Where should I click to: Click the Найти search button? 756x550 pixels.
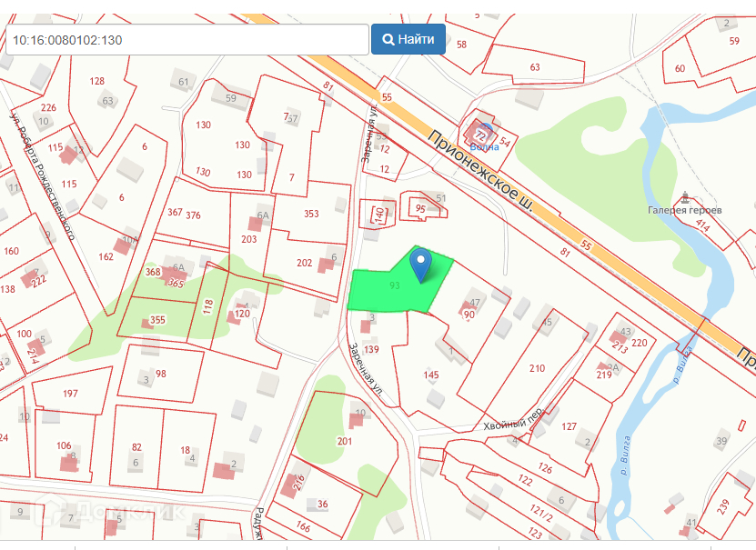pyautogui.click(x=408, y=39)
